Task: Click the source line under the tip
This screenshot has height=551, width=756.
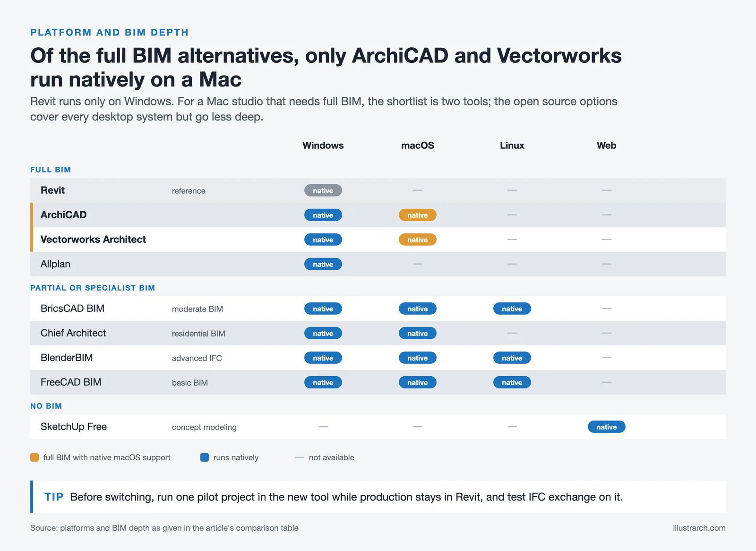Action: (164, 528)
